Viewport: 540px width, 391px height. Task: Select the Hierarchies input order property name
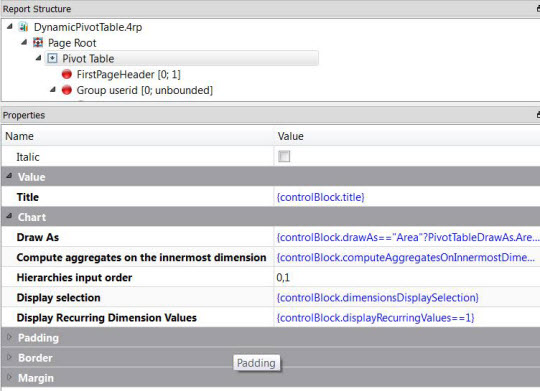click(x=74, y=278)
